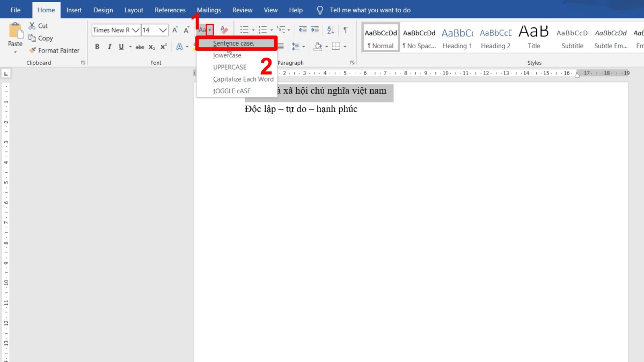Choose lowercase from the case menu

tap(237, 55)
